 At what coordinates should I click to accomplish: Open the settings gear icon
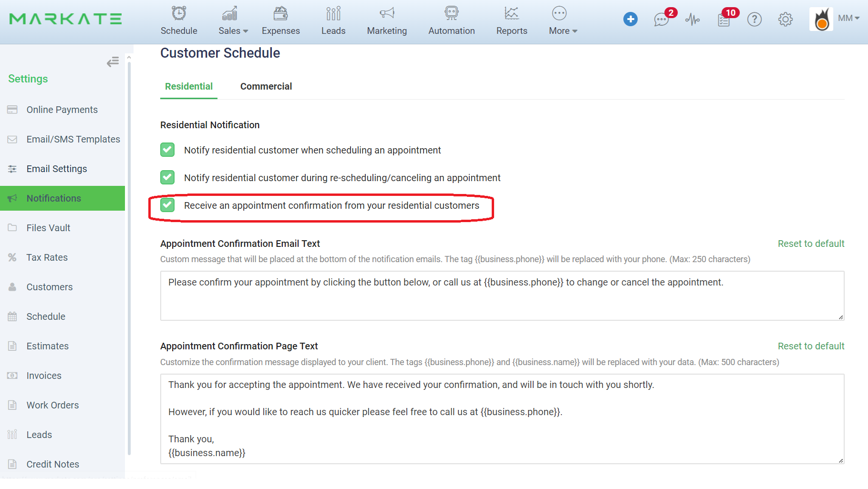(x=785, y=19)
